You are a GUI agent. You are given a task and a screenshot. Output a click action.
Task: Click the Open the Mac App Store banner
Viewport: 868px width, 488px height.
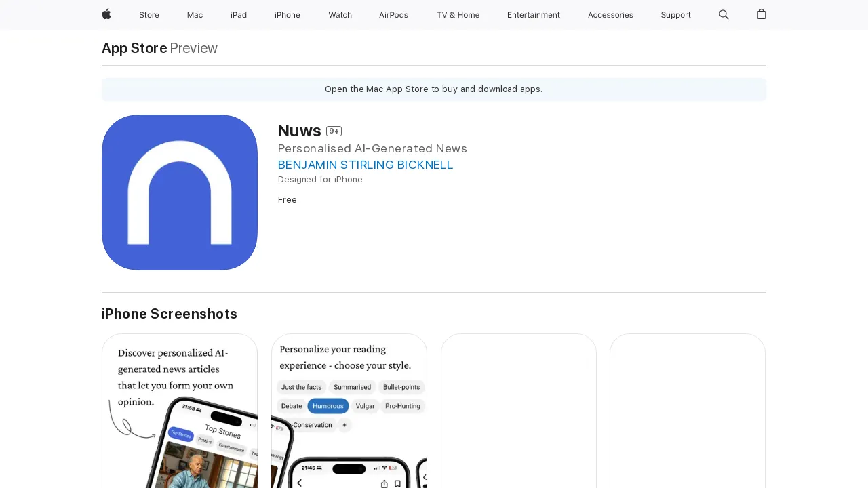tap(434, 89)
